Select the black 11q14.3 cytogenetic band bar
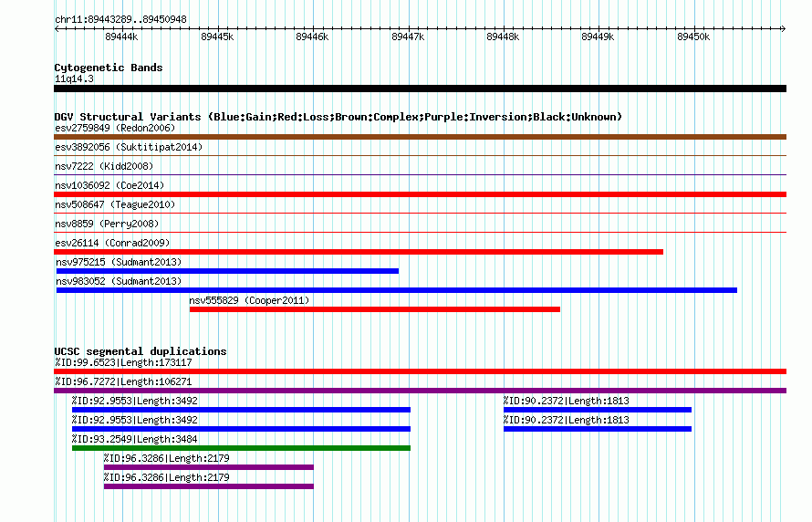812x522 pixels. [x=420, y=89]
